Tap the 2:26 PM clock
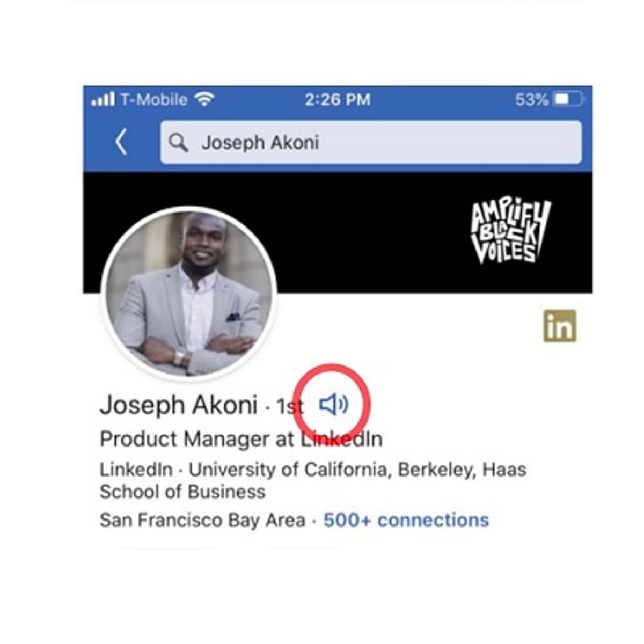The image size is (644, 644). pyautogui.click(x=338, y=99)
